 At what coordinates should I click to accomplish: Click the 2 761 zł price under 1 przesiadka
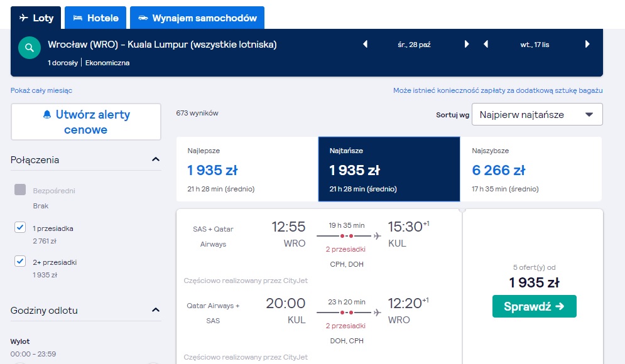45,241
